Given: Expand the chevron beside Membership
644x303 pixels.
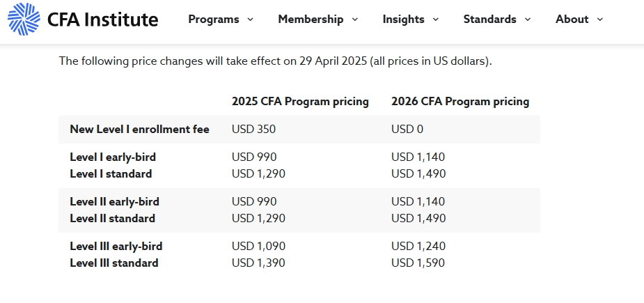Looking at the screenshot, I should coord(355,20).
